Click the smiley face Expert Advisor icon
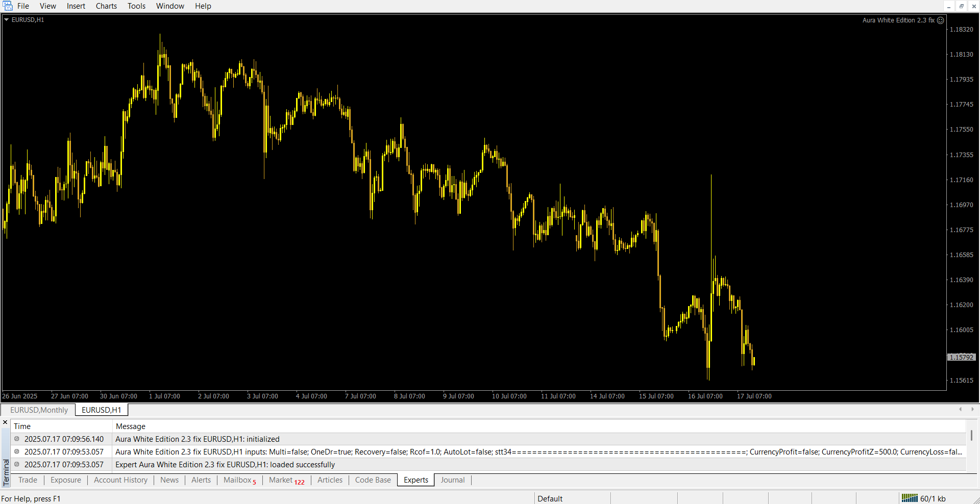 [941, 20]
